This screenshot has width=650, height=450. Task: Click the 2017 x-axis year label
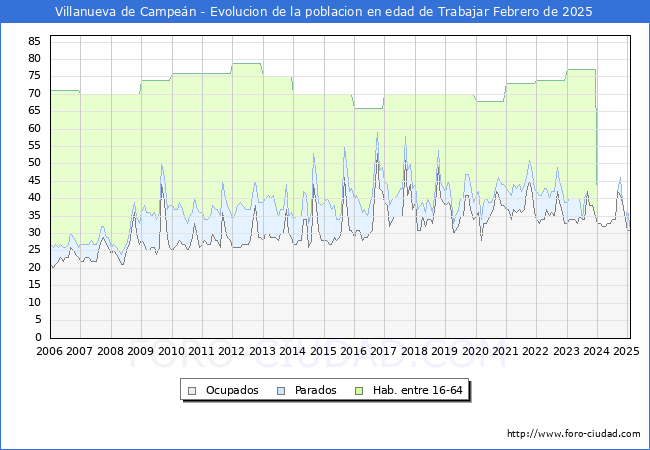(x=383, y=351)
